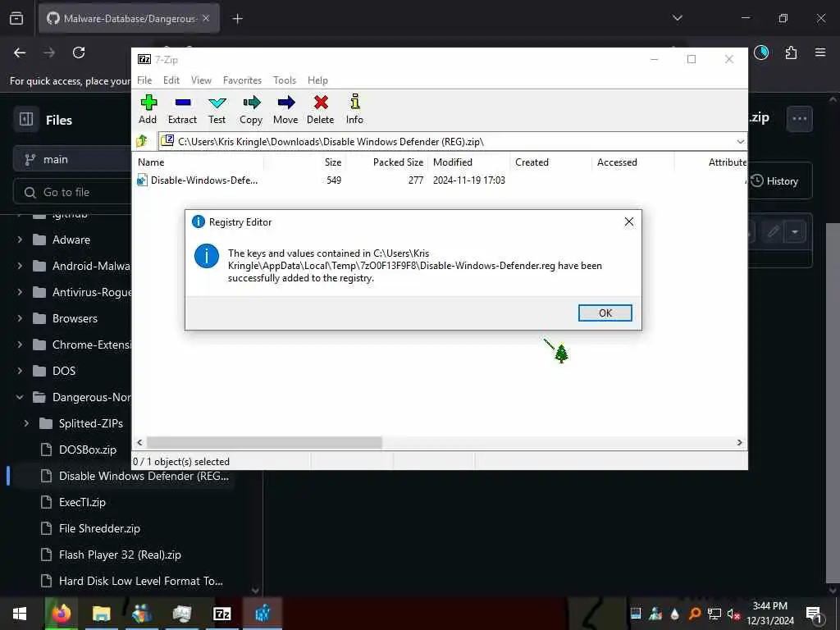Sort by the Created column header
Viewport: 840px width, 630px height.
(x=550, y=162)
